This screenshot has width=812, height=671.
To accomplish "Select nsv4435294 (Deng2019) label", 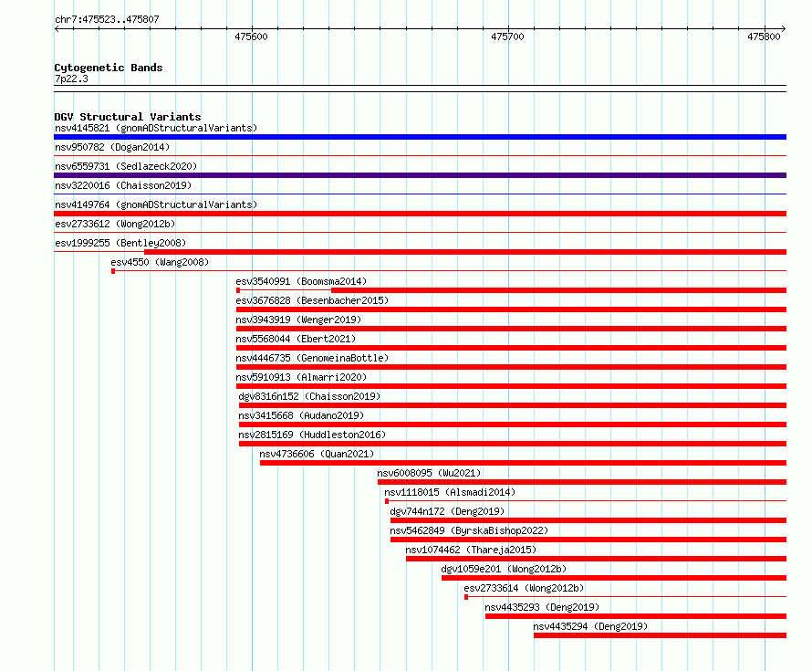I will tap(591, 626).
